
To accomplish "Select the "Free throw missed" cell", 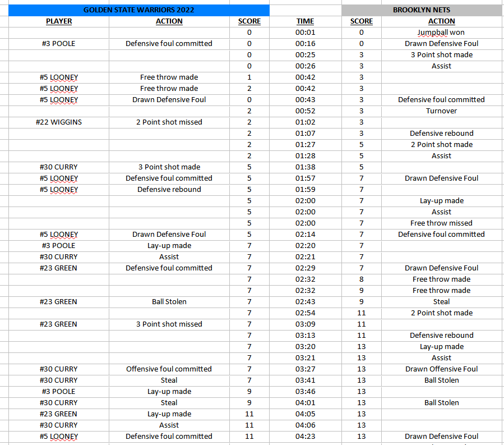I will [442, 223].
